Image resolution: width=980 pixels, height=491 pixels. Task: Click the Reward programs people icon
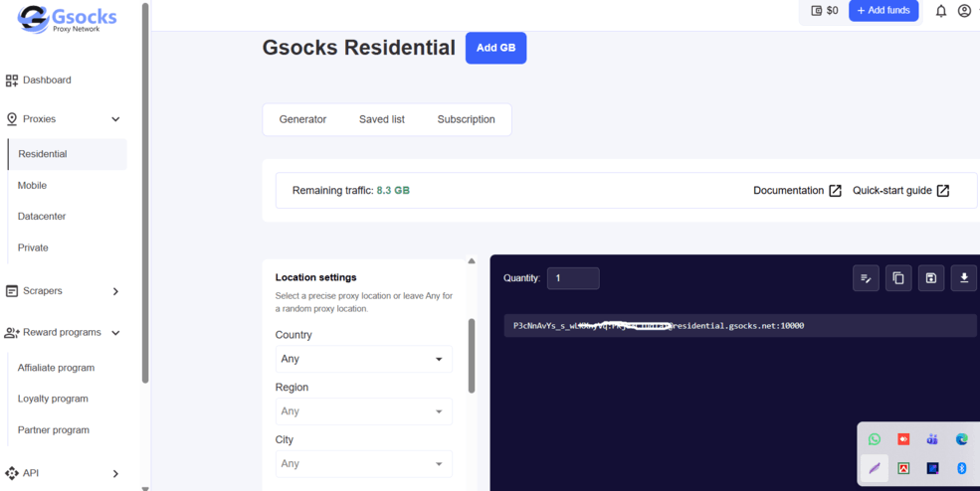click(x=12, y=332)
